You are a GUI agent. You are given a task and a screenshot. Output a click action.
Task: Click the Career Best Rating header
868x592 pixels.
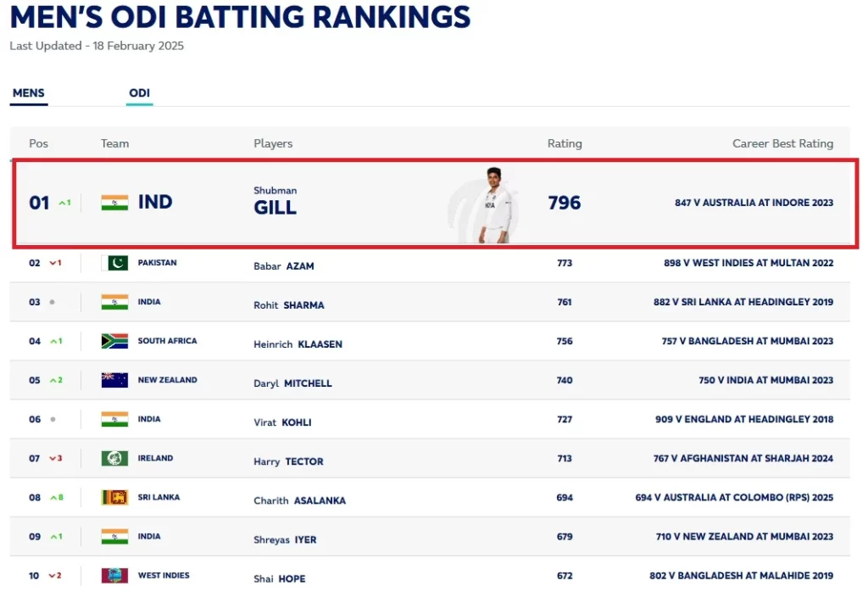pos(782,144)
